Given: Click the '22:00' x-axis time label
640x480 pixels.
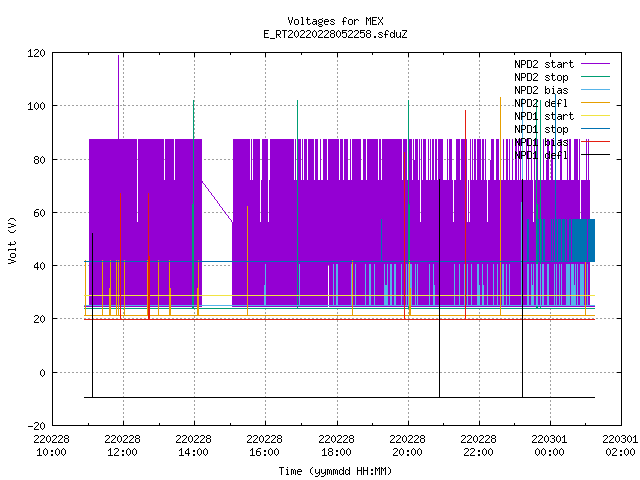Looking at the screenshot, I should (478, 452).
